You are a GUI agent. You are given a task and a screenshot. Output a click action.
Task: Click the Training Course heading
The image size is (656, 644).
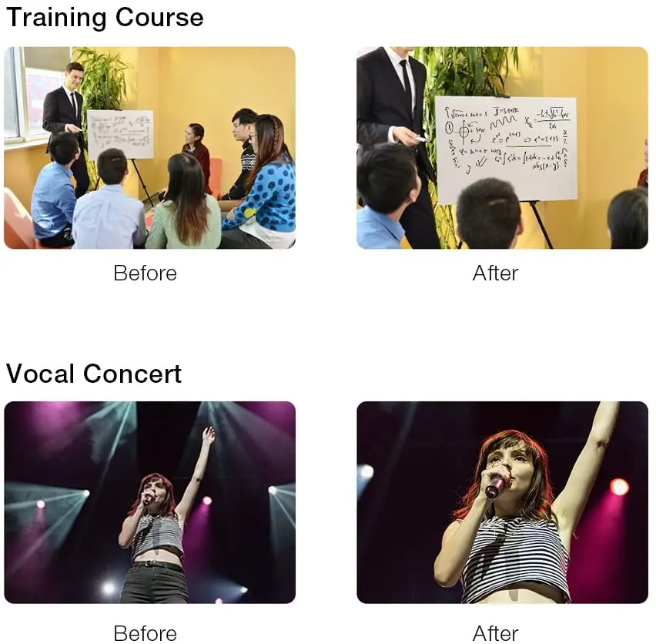[105, 18]
